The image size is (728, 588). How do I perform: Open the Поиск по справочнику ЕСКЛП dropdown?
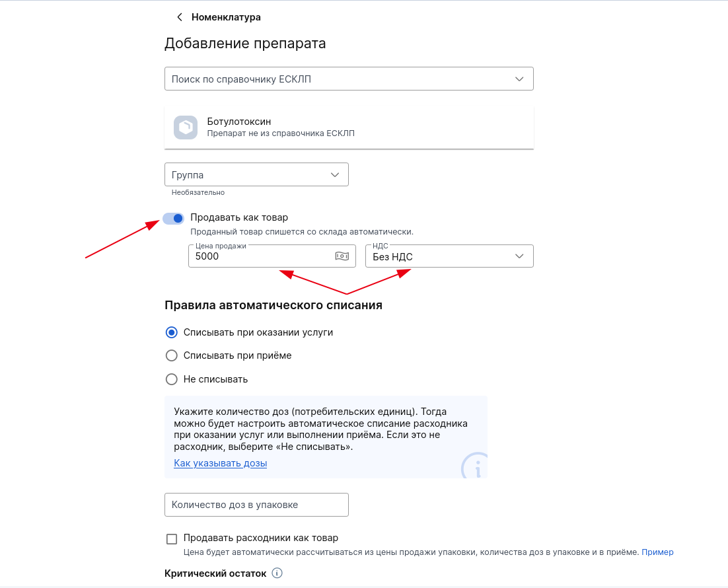point(349,79)
